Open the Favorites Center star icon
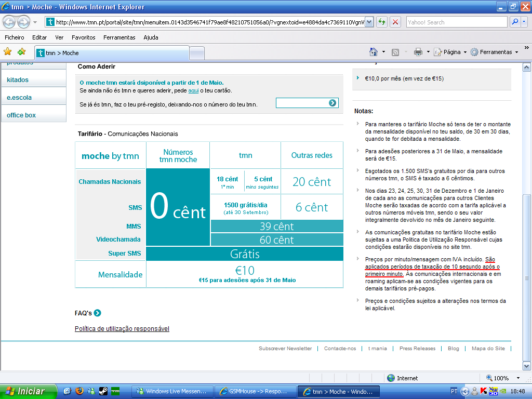 7,52
